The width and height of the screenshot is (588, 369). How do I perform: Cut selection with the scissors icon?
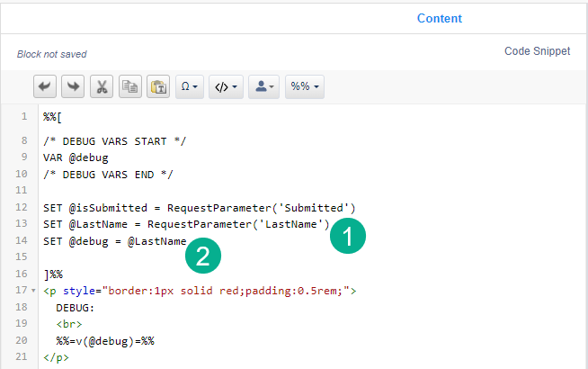coord(101,87)
